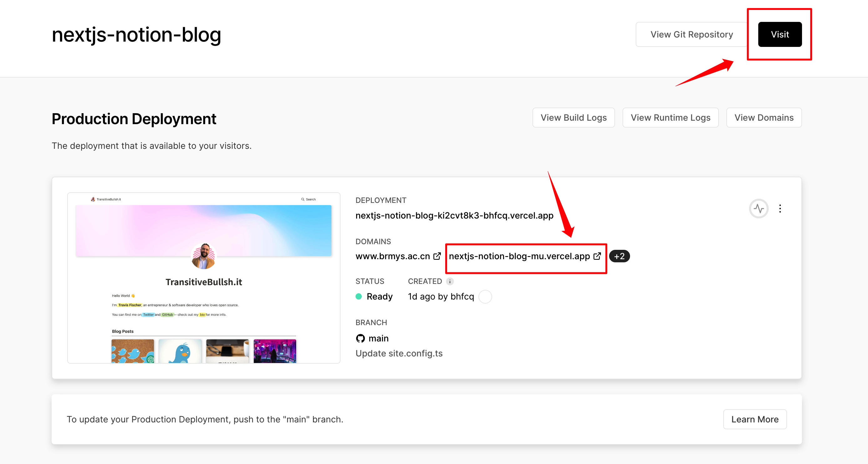The image size is (868, 464).
Task: Open the Update site.config.ts commit message
Action: [x=399, y=353]
